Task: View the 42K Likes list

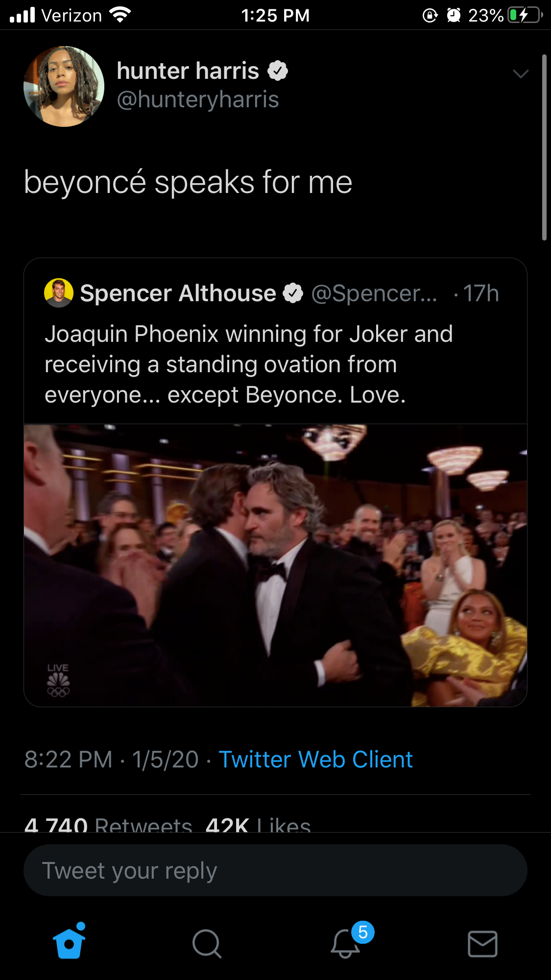Action: coord(258,825)
